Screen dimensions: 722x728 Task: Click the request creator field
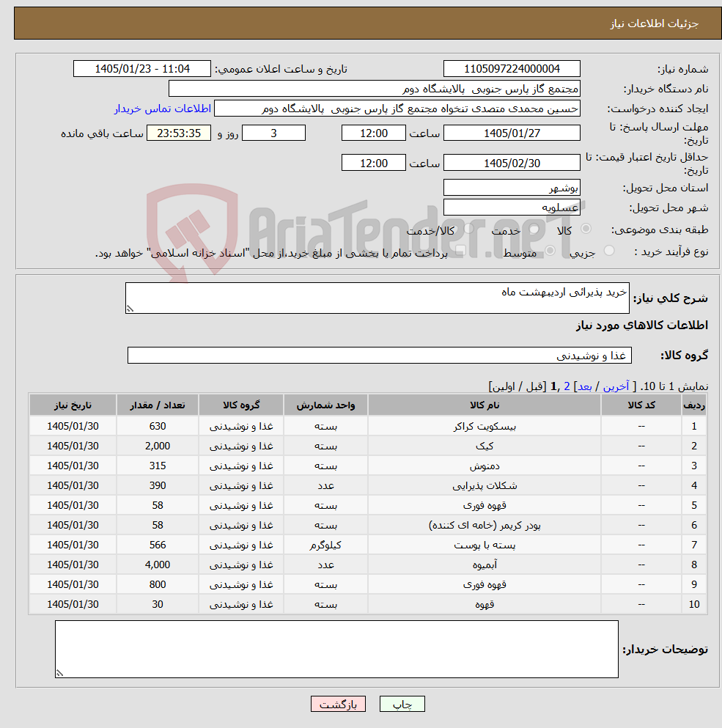[x=397, y=109]
